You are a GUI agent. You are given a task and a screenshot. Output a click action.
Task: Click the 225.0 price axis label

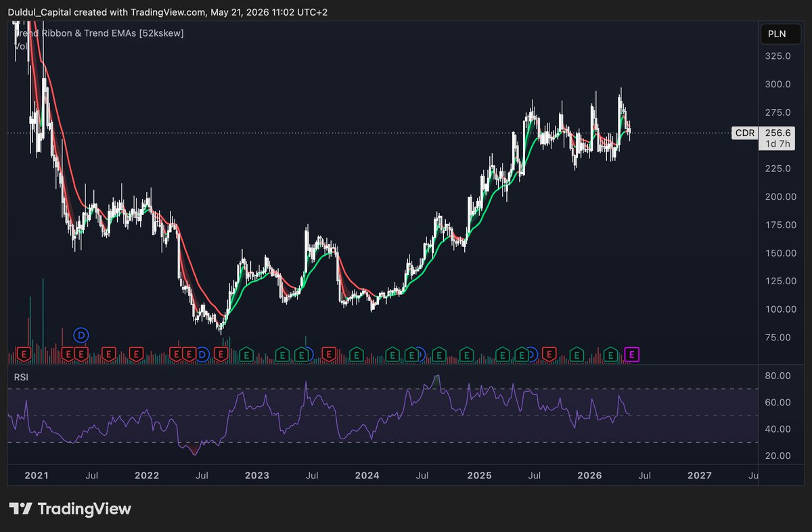coord(777,169)
